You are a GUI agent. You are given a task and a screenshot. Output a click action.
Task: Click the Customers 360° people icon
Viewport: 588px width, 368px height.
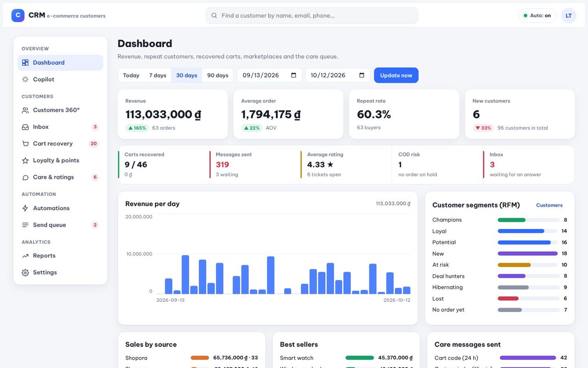coord(25,110)
